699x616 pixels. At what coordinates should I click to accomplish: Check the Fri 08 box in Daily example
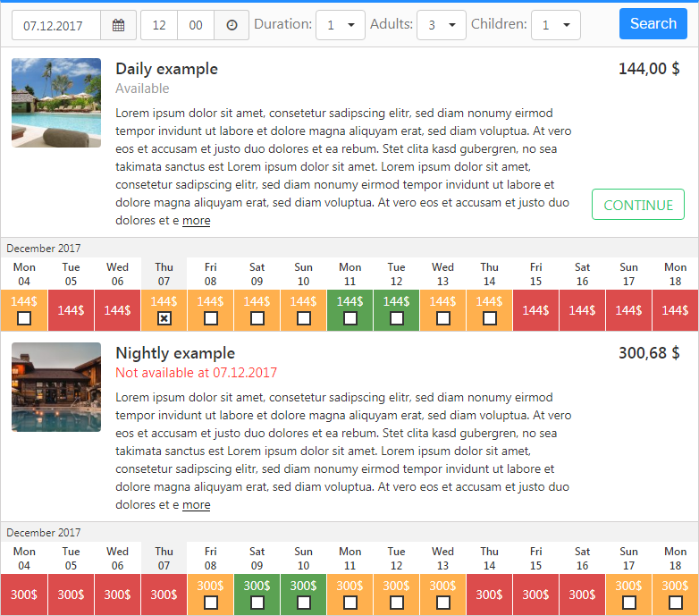tap(210, 318)
